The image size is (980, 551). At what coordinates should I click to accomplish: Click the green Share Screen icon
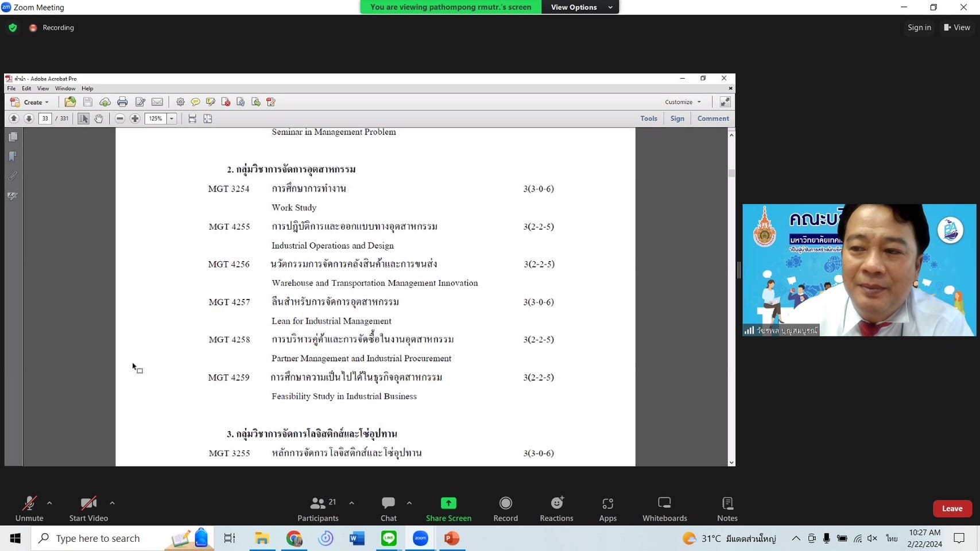click(x=448, y=503)
